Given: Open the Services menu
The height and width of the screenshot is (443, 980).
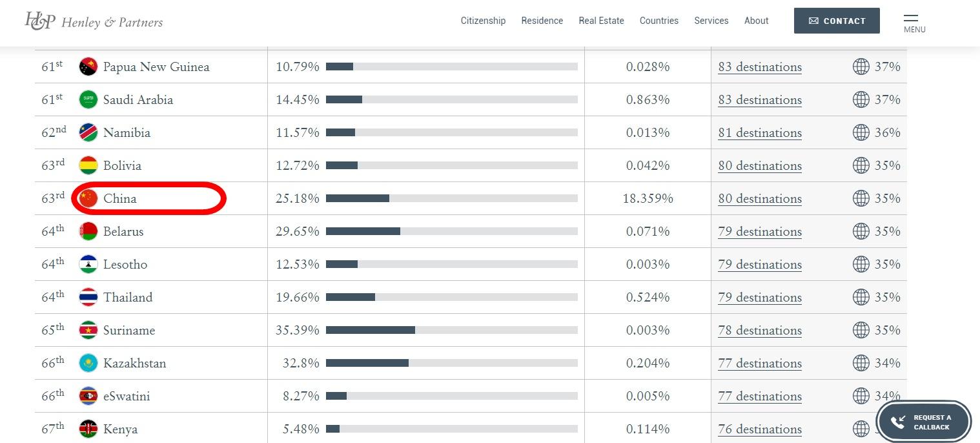Looking at the screenshot, I should pyautogui.click(x=711, y=21).
